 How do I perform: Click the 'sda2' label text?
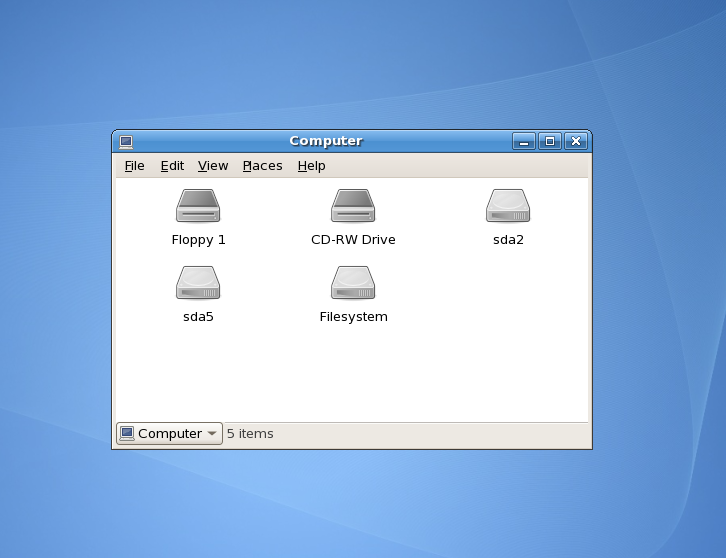tap(508, 240)
